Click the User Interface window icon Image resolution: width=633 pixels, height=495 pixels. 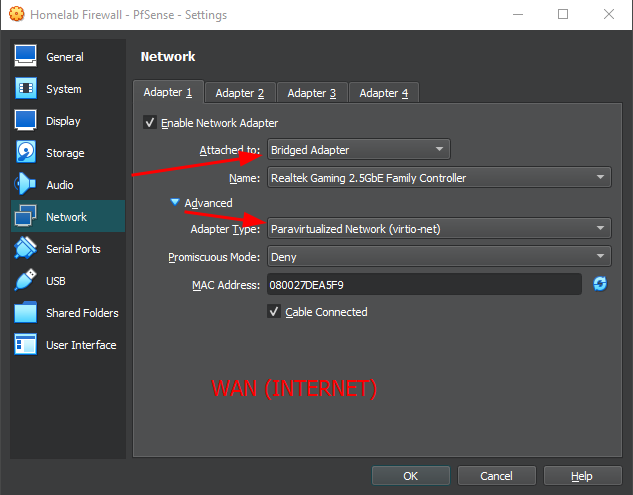coord(25,344)
